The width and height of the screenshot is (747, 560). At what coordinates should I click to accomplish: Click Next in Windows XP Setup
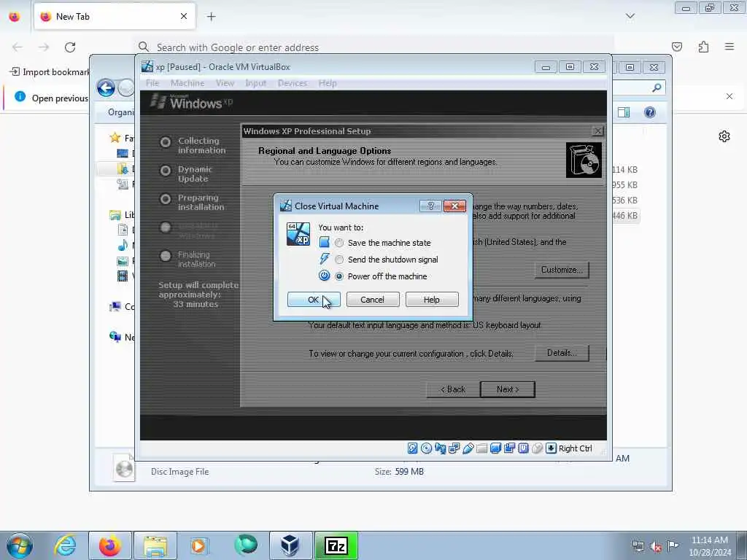click(x=508, y=389)
